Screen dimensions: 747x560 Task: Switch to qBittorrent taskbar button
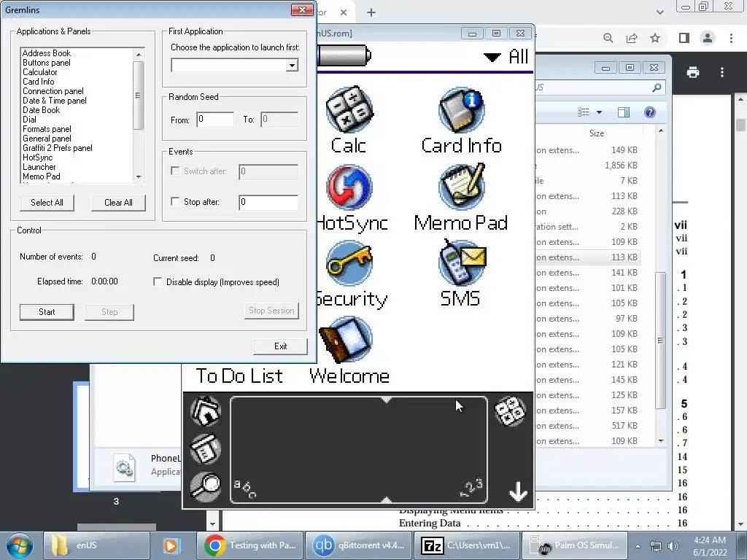click(358, 545)
